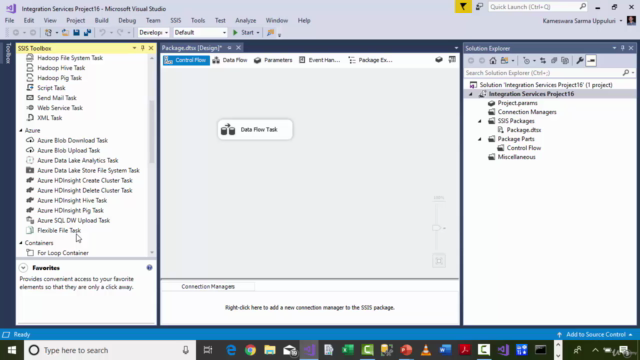640x360 pixels.
Task: Open the Variables icon in designer
Action: pos(439,60)
